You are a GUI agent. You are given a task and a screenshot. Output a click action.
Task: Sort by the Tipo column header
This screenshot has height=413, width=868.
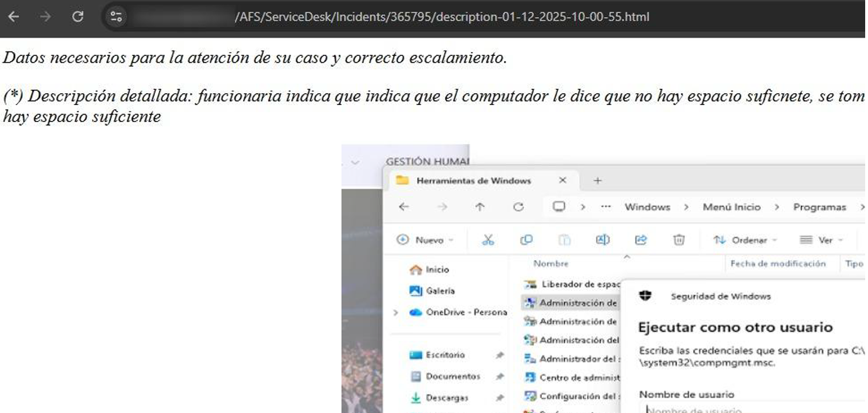pyautogui.click(x=854, y=264)
